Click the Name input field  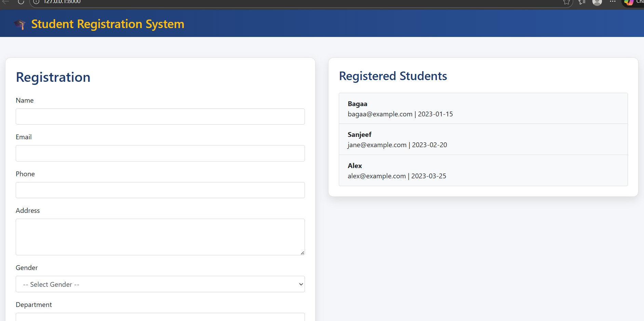coord(160,117)
